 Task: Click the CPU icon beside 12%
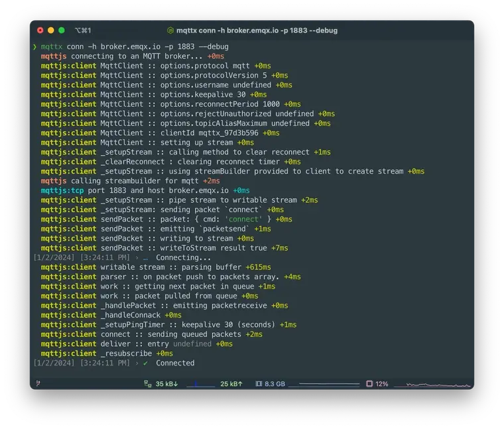click(369, 384)
